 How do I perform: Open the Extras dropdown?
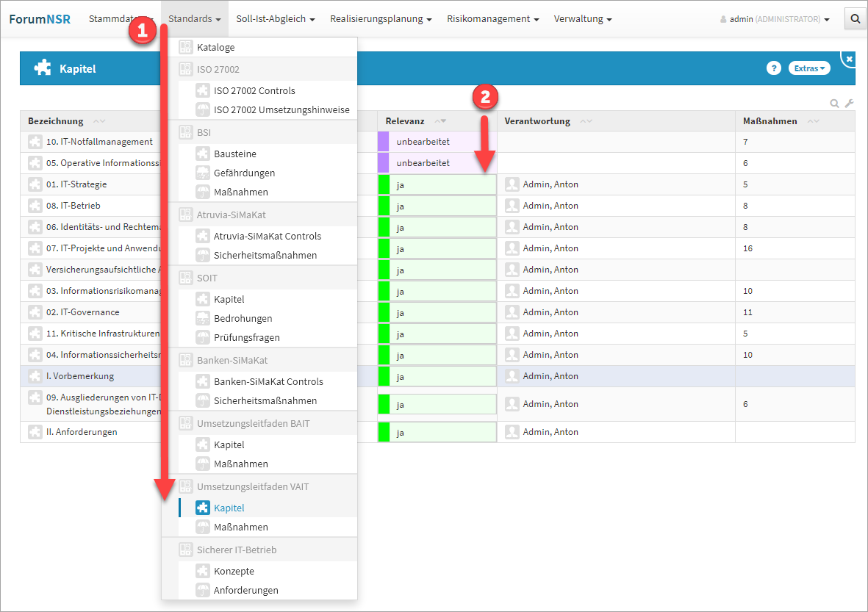(x=809, y=68)
